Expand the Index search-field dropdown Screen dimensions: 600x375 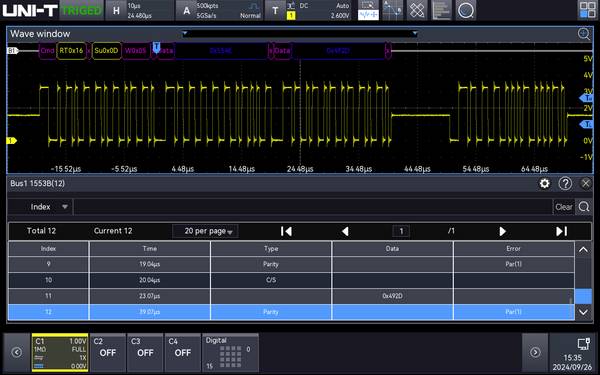[42, 207]
